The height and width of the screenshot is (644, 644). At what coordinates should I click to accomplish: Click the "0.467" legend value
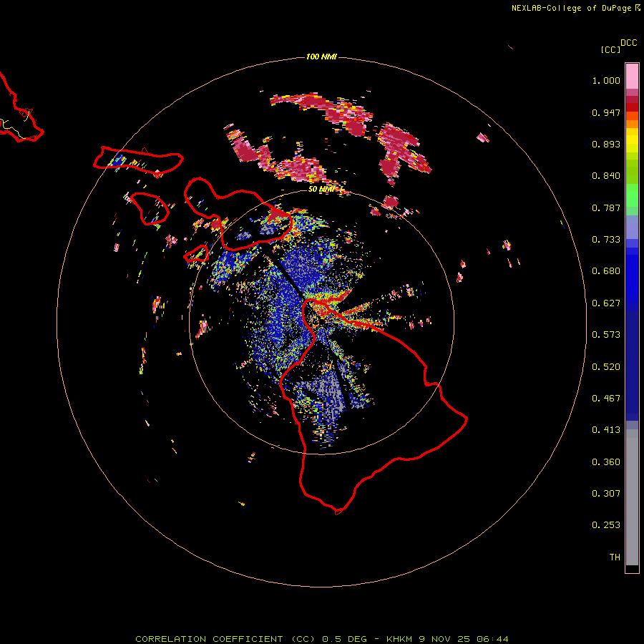point(606,399)
